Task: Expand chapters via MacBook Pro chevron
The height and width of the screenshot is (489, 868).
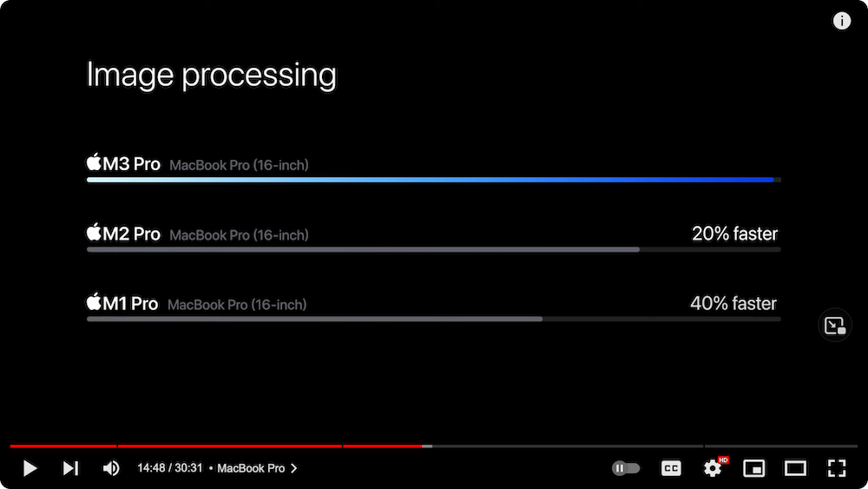Action: 293,468
